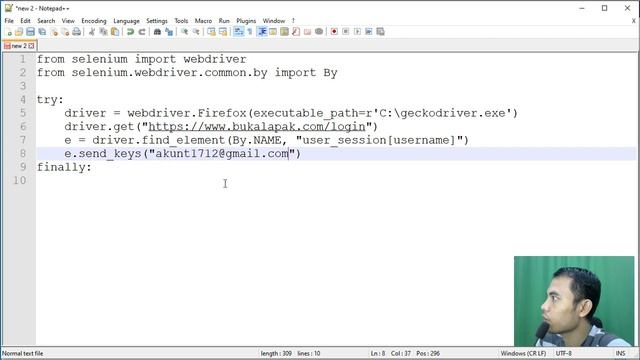The image size is (640, 360).
Task: Stop macro recording
Action: pos(345,32)
